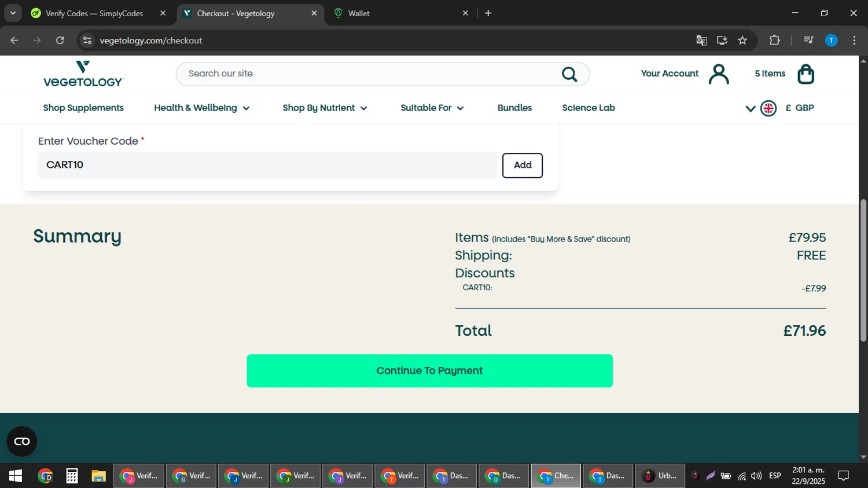Click £ GBP currency label
The width and height of the screenshot is (868, 488).
point(800,108)
